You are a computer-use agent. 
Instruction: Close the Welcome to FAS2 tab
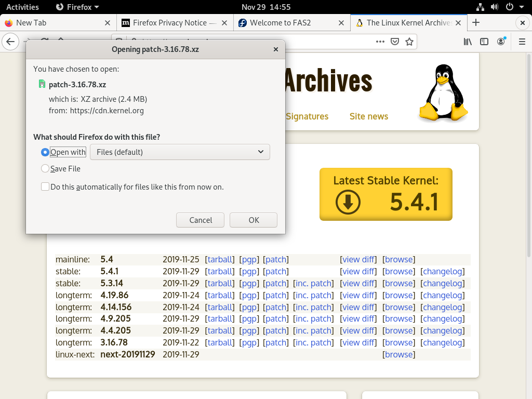341,23
